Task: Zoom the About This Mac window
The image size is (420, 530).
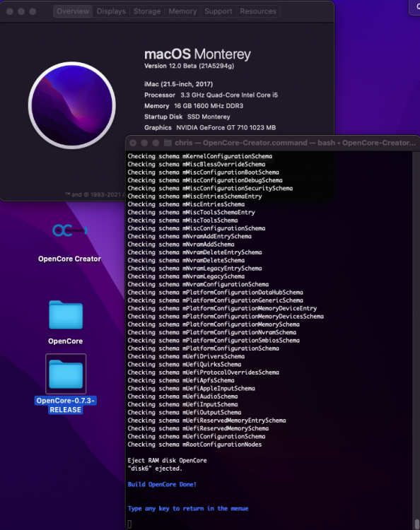Action: (33, 11)
